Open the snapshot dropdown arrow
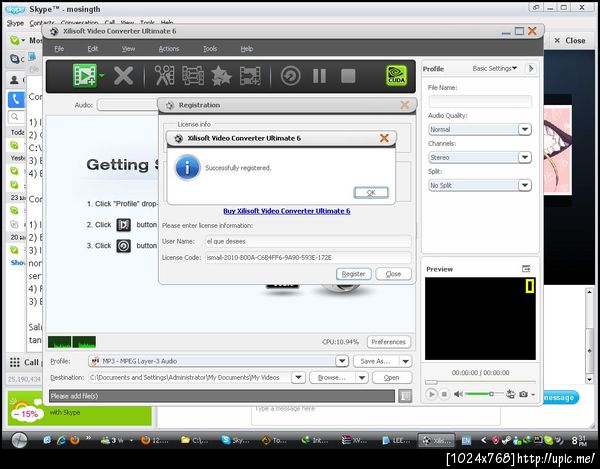 pyautogui.click(x=533, y=394)
